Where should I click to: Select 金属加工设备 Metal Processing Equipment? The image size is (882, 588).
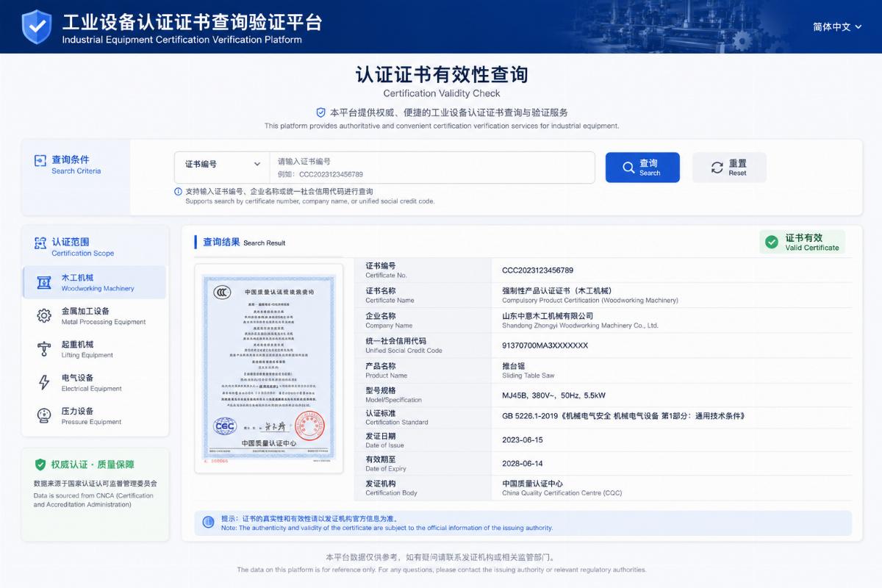(95, 316)
